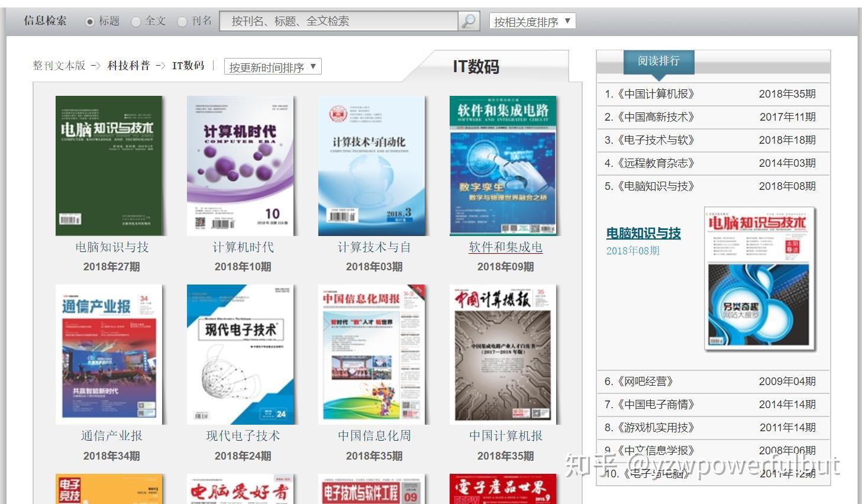Screen dimensions: 862x504
Task: Select the 全文 radio button
Action: 136,22
